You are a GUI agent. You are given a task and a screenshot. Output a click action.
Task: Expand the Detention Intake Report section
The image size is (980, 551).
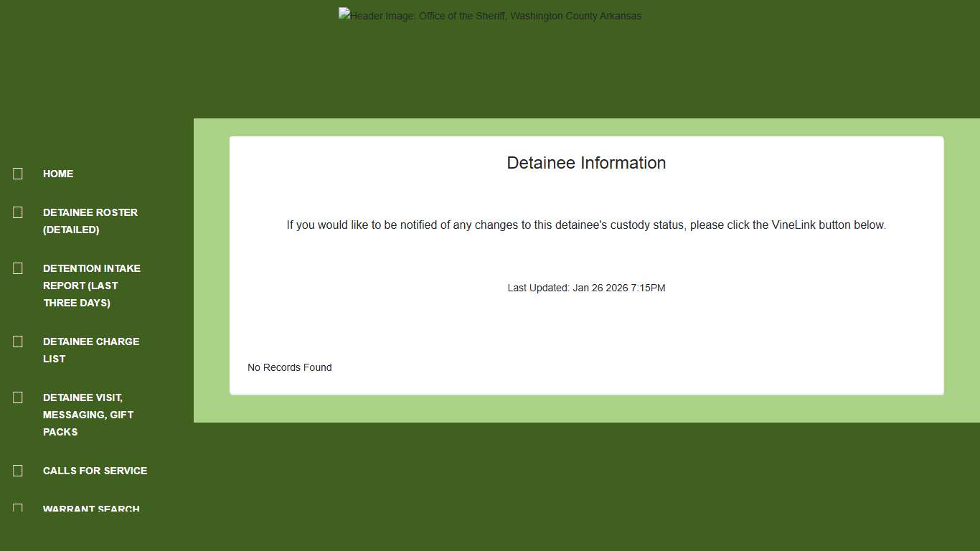(92, 285)
